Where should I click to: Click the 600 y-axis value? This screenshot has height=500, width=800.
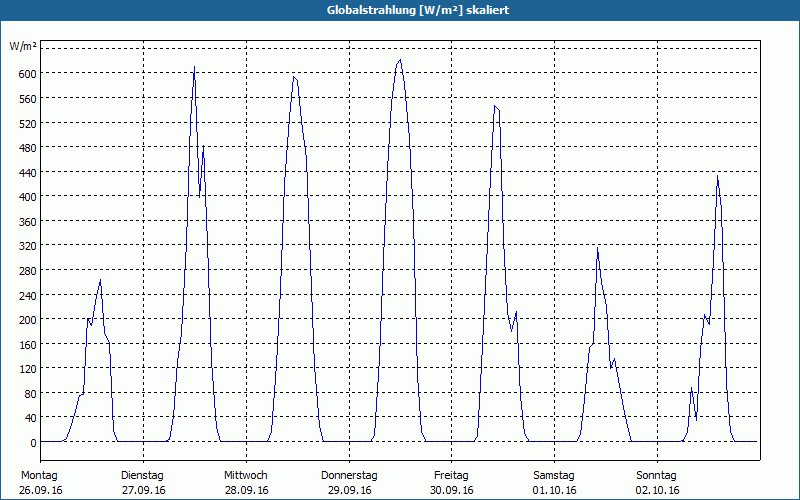click(x=27, y=74)
